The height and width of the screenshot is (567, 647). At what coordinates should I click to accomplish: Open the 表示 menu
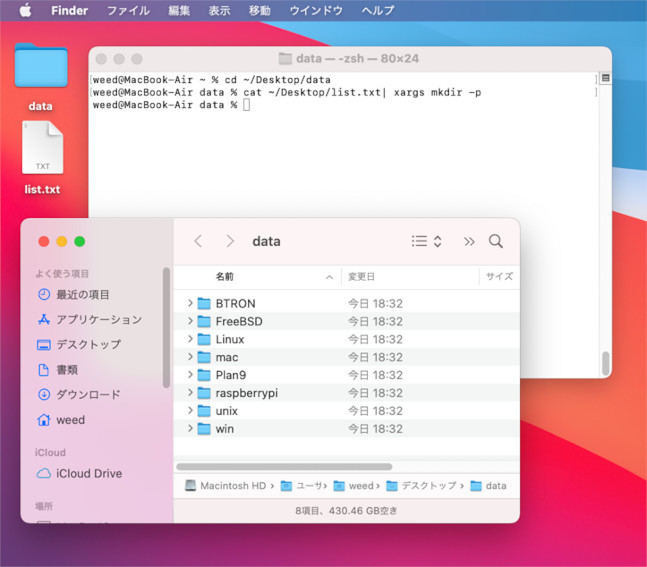tap(219, 10)
